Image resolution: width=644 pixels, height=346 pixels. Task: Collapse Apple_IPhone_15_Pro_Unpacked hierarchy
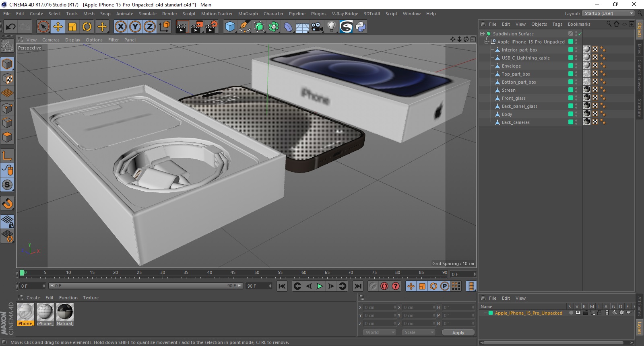point(487,42)
